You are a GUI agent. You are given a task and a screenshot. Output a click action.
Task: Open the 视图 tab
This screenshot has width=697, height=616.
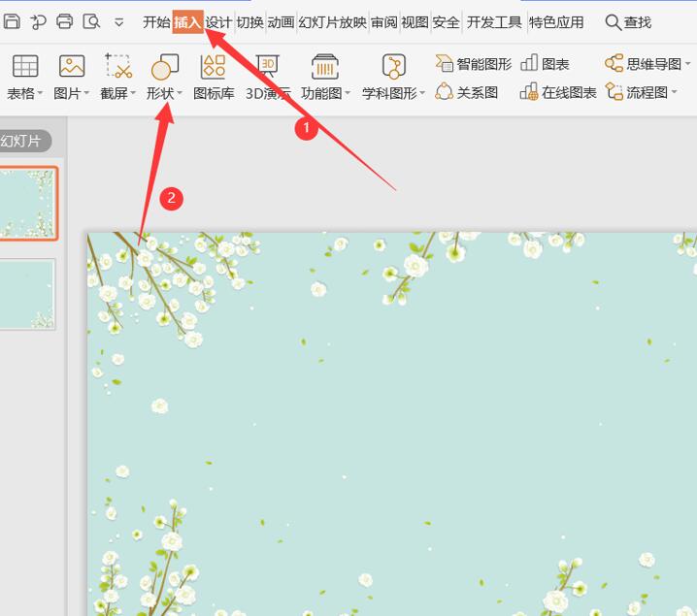click(x=415, y=21)
